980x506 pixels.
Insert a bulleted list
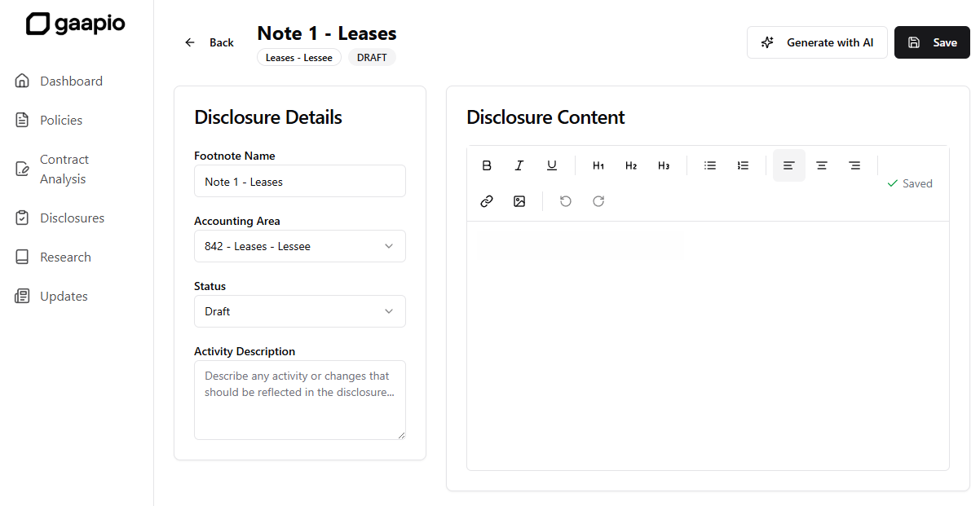point(710,165)
